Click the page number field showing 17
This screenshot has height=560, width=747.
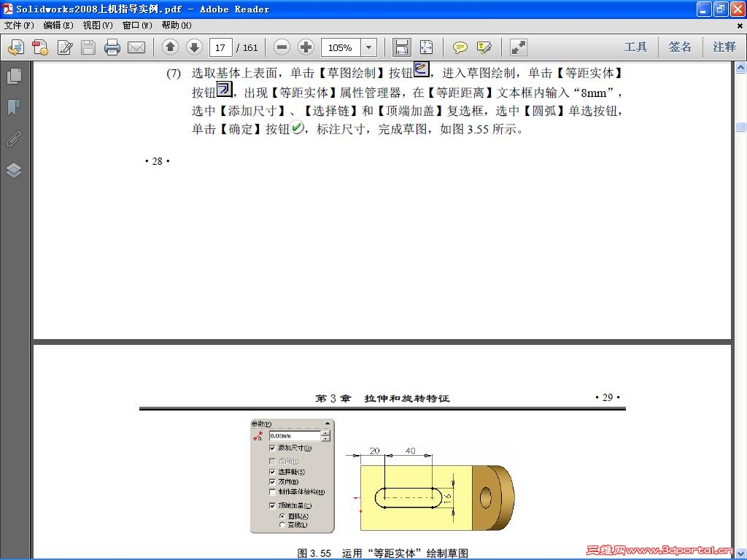coord(220,47)
